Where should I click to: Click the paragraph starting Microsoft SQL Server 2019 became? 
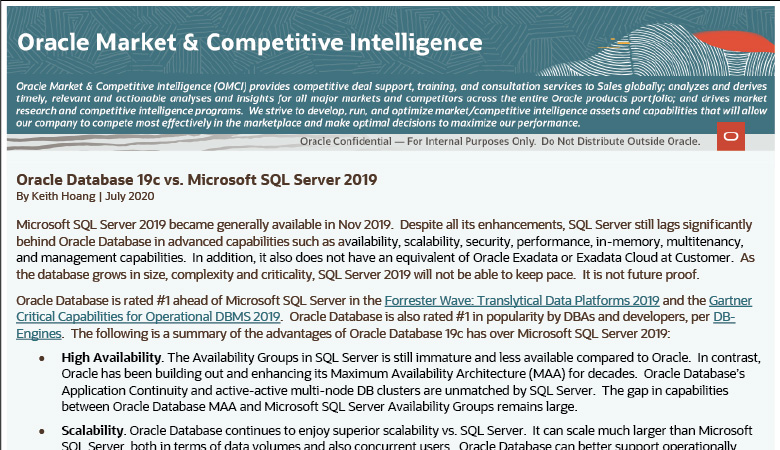[385, 250]
